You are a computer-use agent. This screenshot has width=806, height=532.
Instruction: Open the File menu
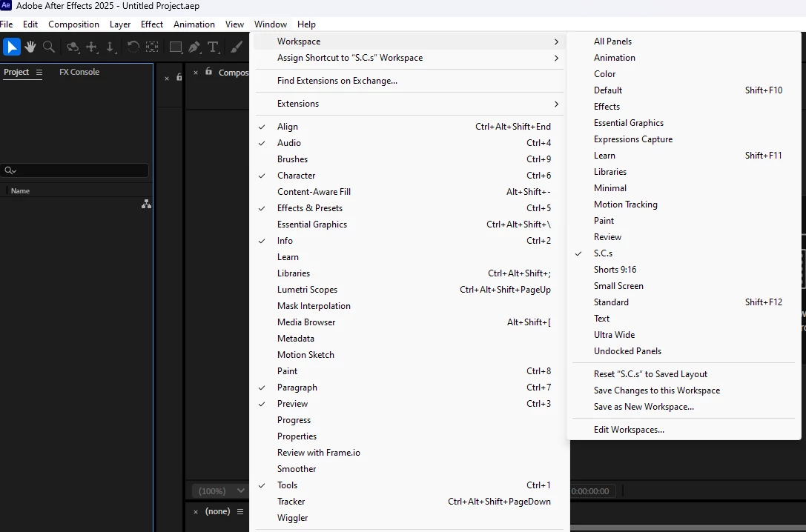6,24
